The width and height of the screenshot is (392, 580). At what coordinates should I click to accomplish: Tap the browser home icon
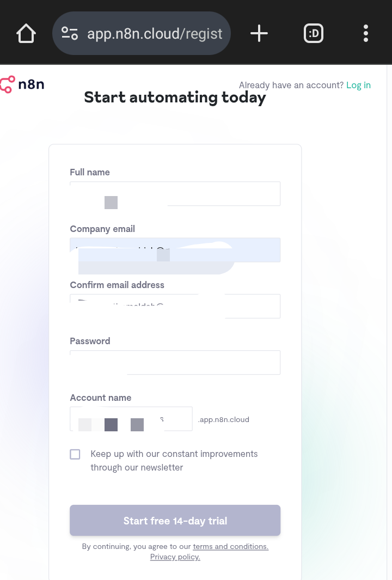click(26, 34)
